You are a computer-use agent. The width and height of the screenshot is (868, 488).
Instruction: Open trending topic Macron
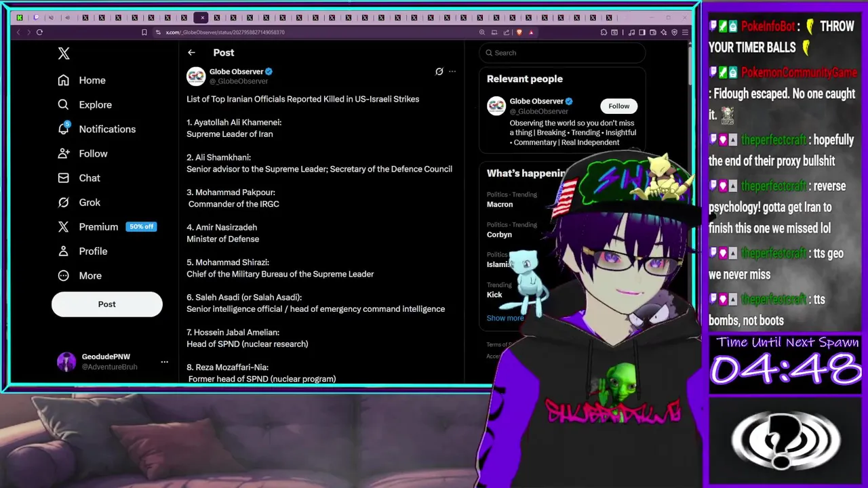tap(500, 204)
